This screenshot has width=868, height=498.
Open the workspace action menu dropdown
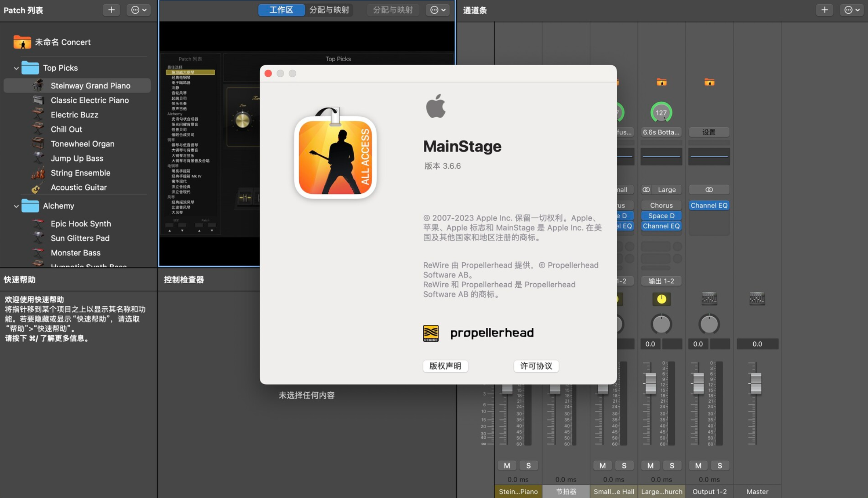pos(438,10)
